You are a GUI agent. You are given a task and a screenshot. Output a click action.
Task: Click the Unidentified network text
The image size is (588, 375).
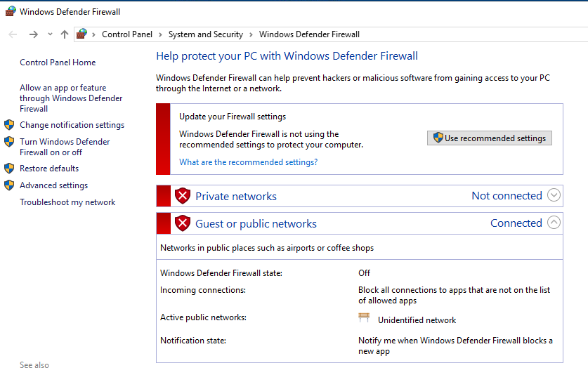tap(417, 320)
